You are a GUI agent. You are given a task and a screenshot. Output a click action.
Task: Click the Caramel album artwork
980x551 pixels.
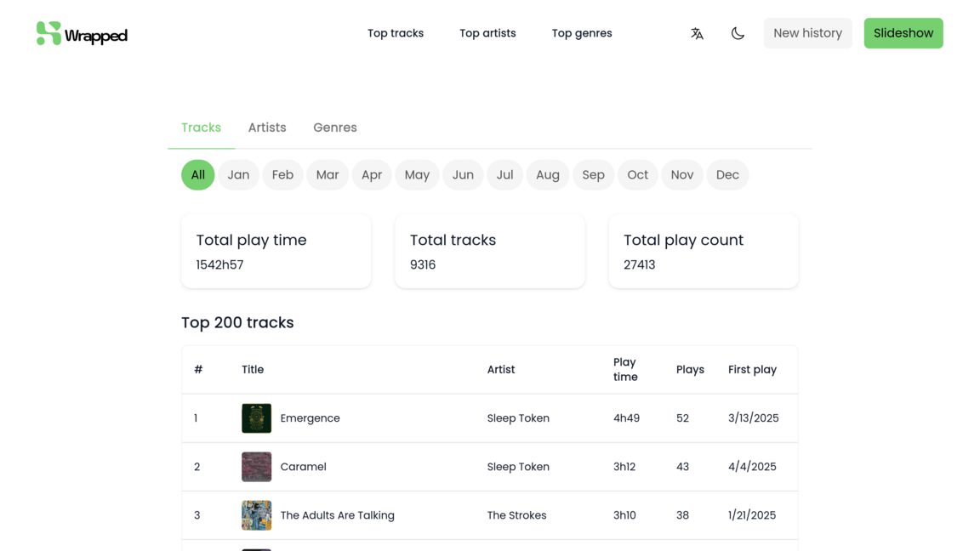(x=256, y=467)
